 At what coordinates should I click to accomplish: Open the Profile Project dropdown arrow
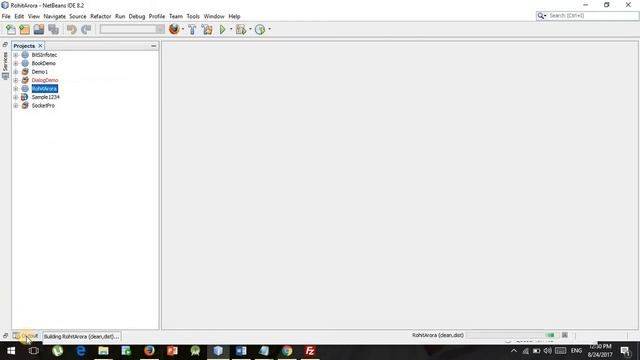click(269, 29)
